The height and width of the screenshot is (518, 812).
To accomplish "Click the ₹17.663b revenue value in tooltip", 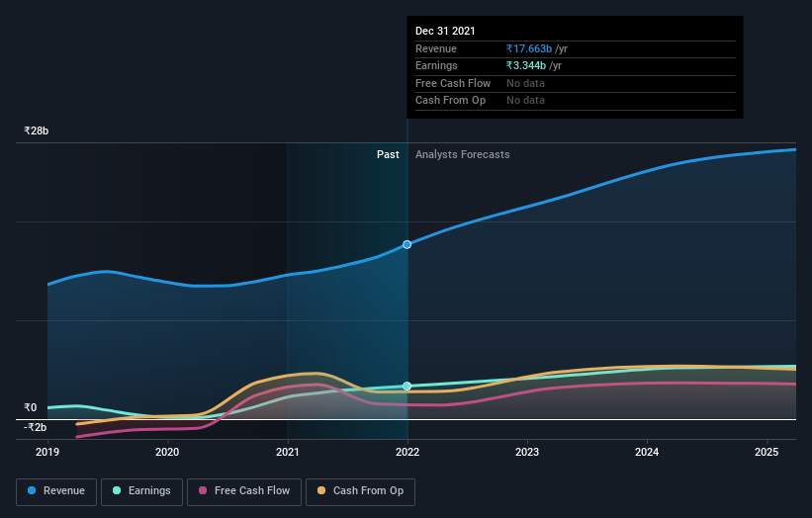I will 529,48.
